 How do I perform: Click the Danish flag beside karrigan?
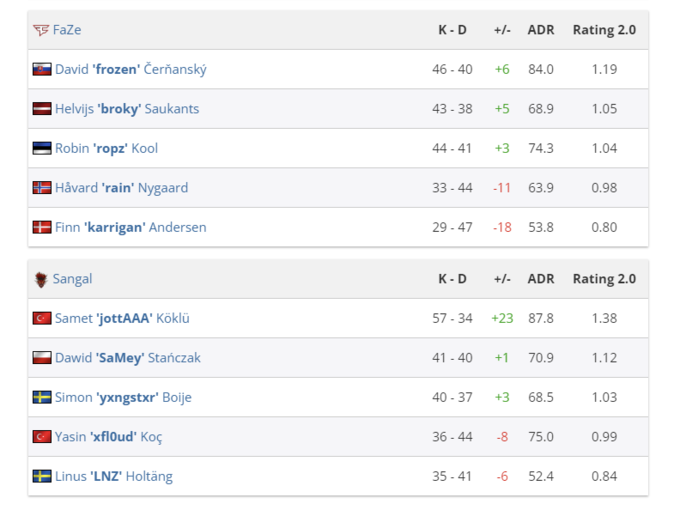(42, 227)
